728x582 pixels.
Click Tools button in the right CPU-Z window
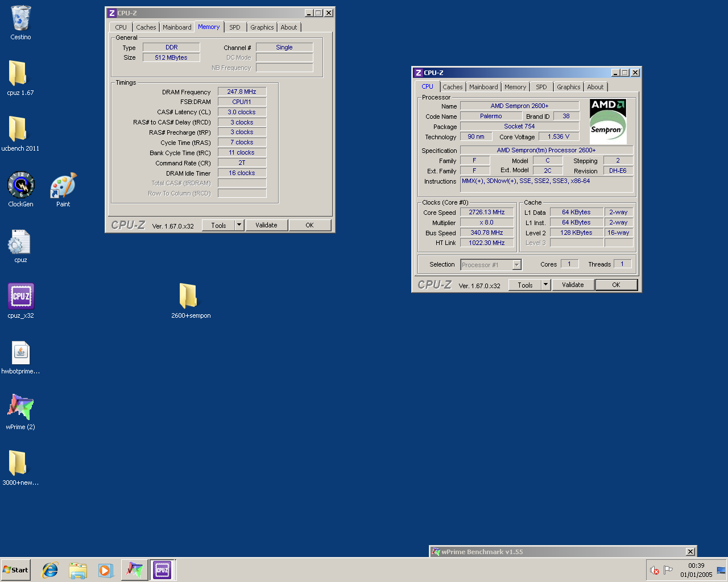pos(525,285)
